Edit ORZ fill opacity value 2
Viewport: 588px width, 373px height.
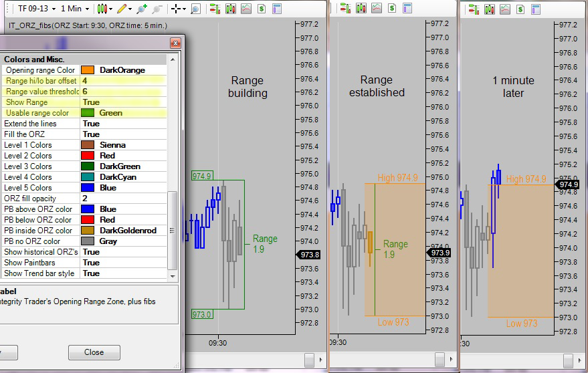[123, 199]
